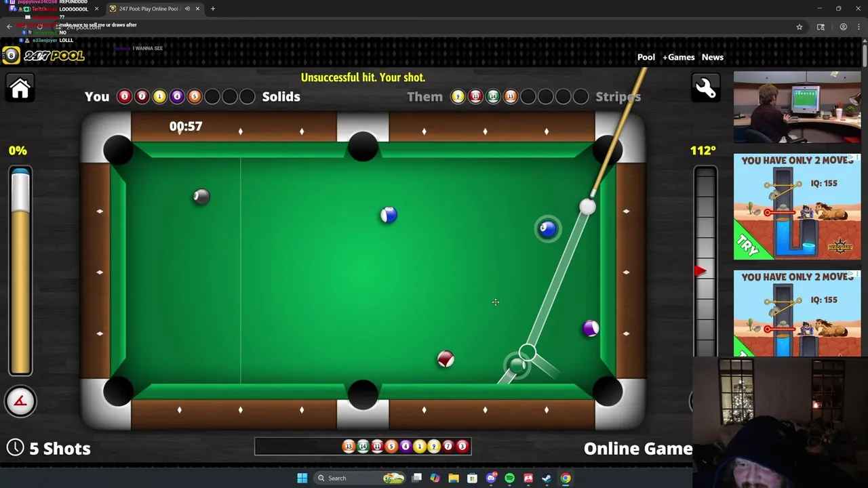The height and width of the screenshot is (488, 868).
Task: Open Windows Start menu
Action: (302, 478)
